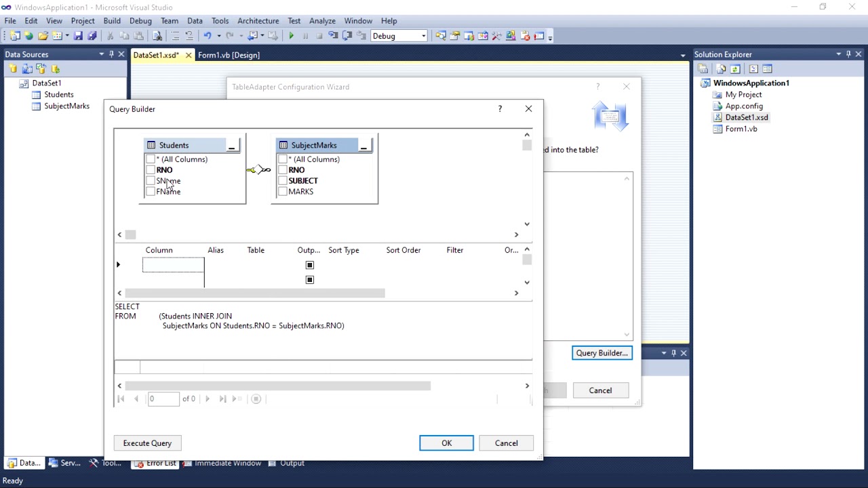Click View Designer icon in Solution Explorer

click(x=767, y=68)
